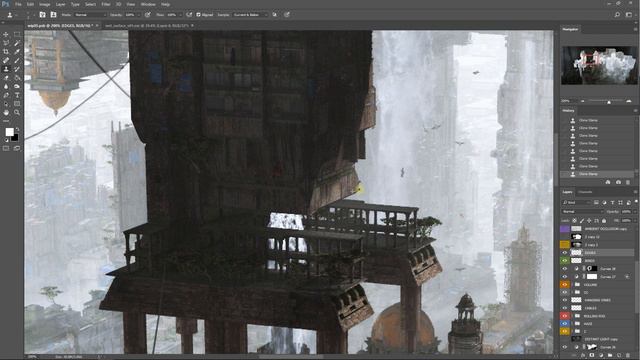
Task: Create new adjustment layer from Layers panel bottom
Action: (601, 355)
